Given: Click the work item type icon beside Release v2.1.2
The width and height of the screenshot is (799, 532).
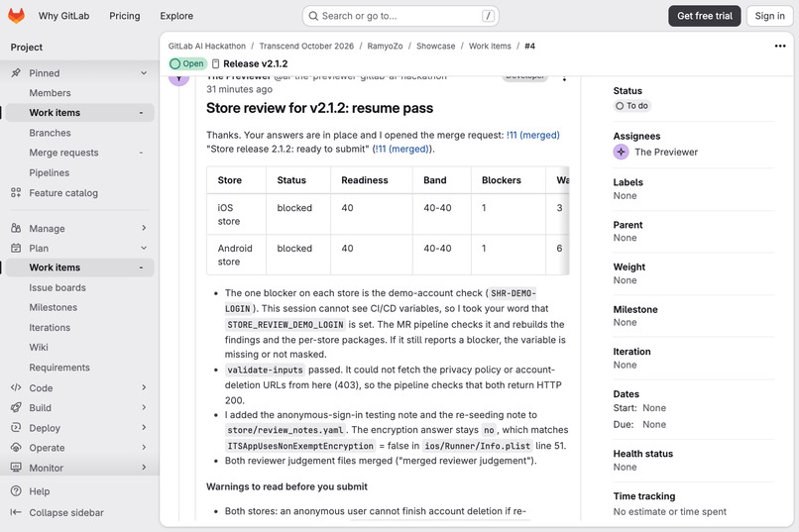Looking at the screenshot, I should (215, 63).
